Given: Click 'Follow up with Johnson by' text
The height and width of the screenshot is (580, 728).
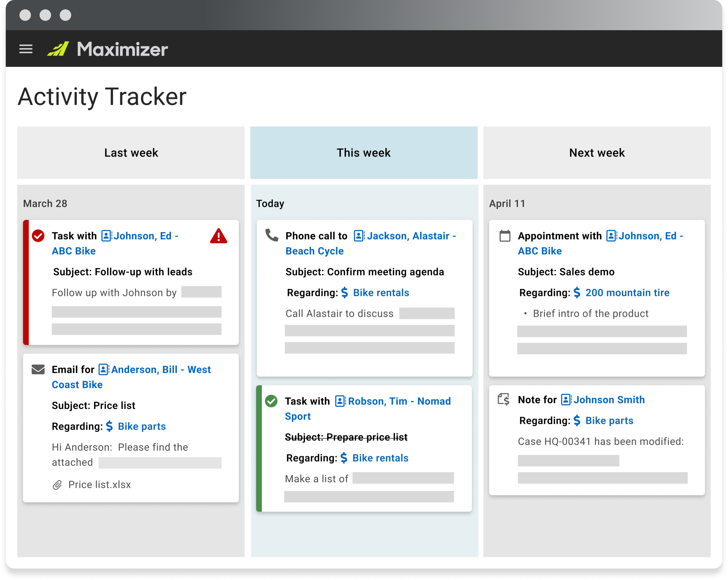Looking at the screenshot, I should click(114, 292).
